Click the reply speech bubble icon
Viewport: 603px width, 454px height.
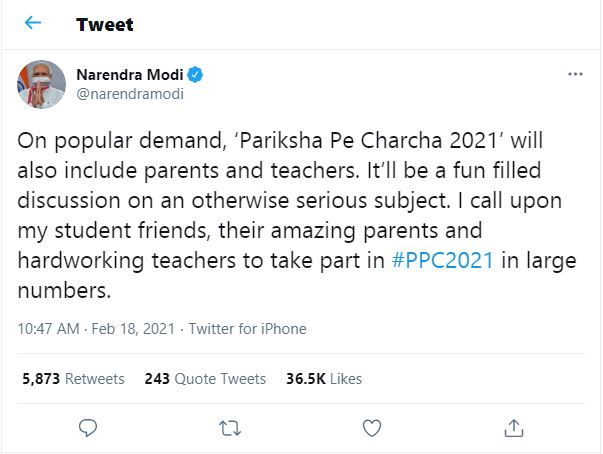tap(88, 428)
